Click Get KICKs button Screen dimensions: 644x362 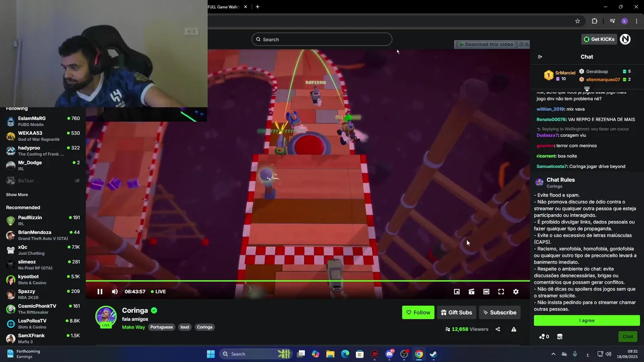[x=599, y=39]
